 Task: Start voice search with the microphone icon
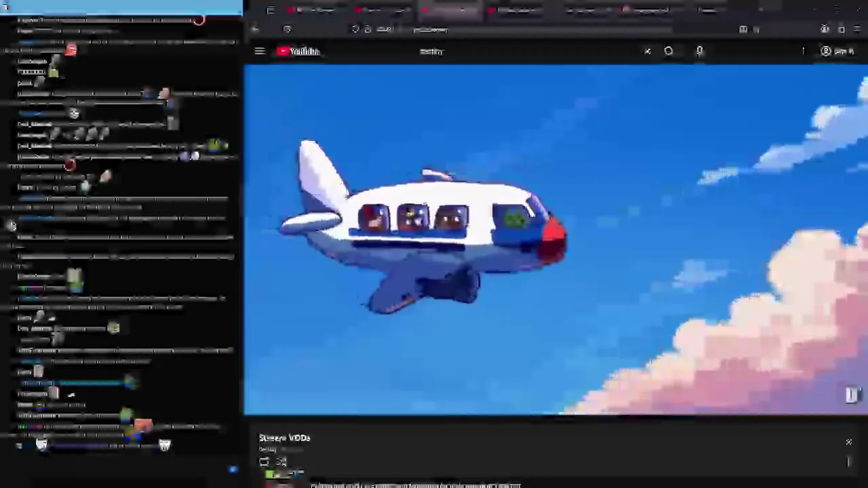[700, 51]
